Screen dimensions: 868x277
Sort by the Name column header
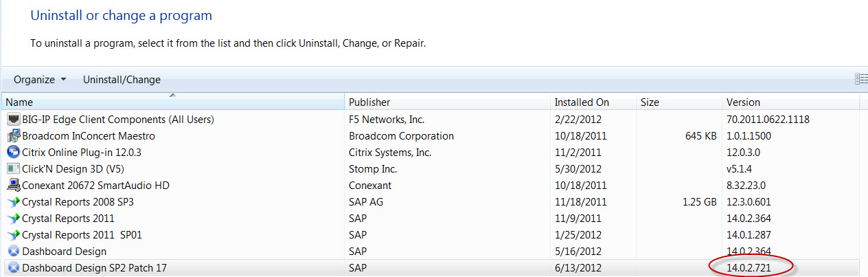pos(172,102)
